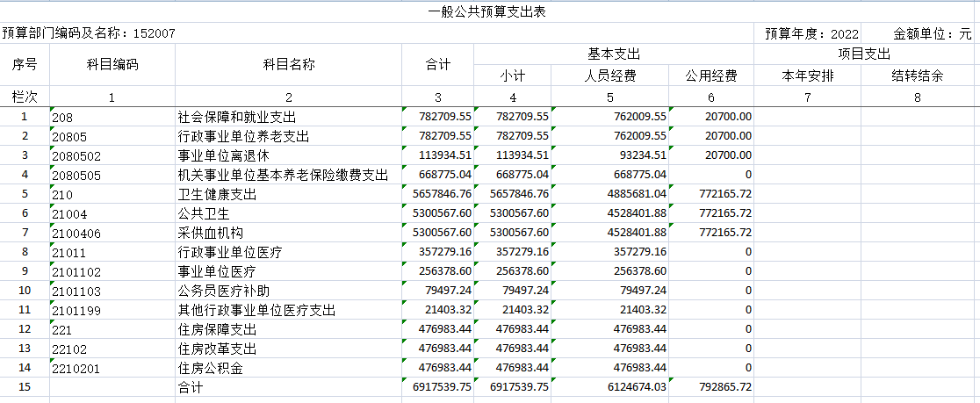Viewport: 980px width, 403px height.
Task: Click the title cell 一般公共预算支出表
Action: pyautogui.click(x=490, y=11)
